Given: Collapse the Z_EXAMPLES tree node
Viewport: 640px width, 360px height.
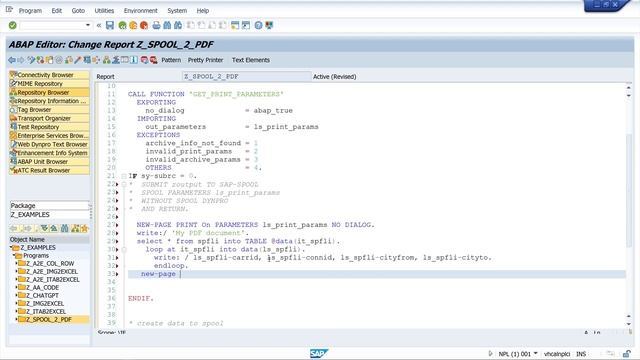Looking at the screenshot, I should (11, 247).
